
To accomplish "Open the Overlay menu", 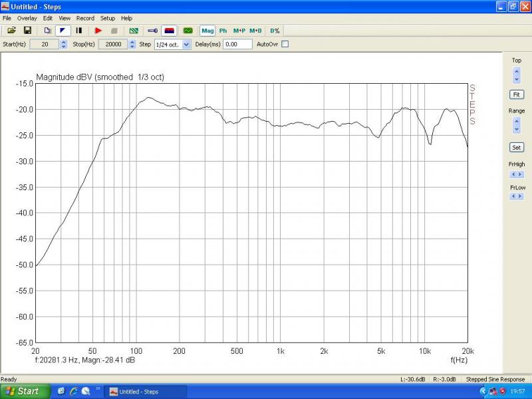I will (27, 18).
